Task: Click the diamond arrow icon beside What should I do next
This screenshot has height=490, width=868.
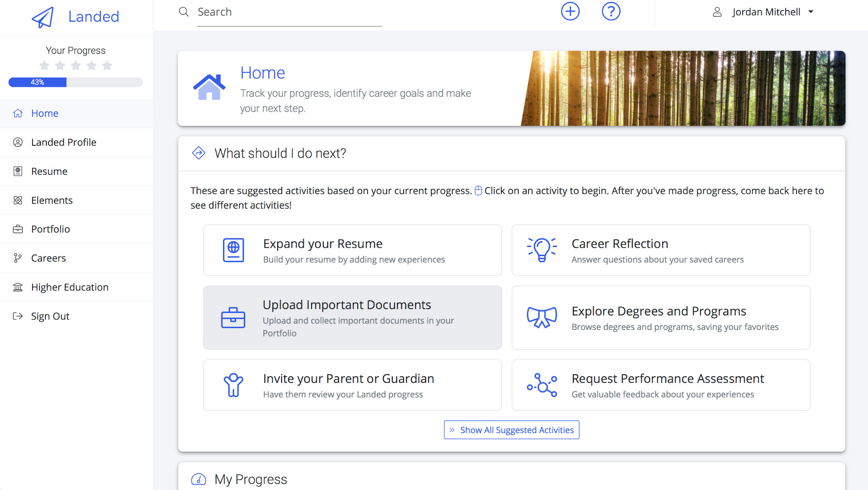Action: point(198,153)
